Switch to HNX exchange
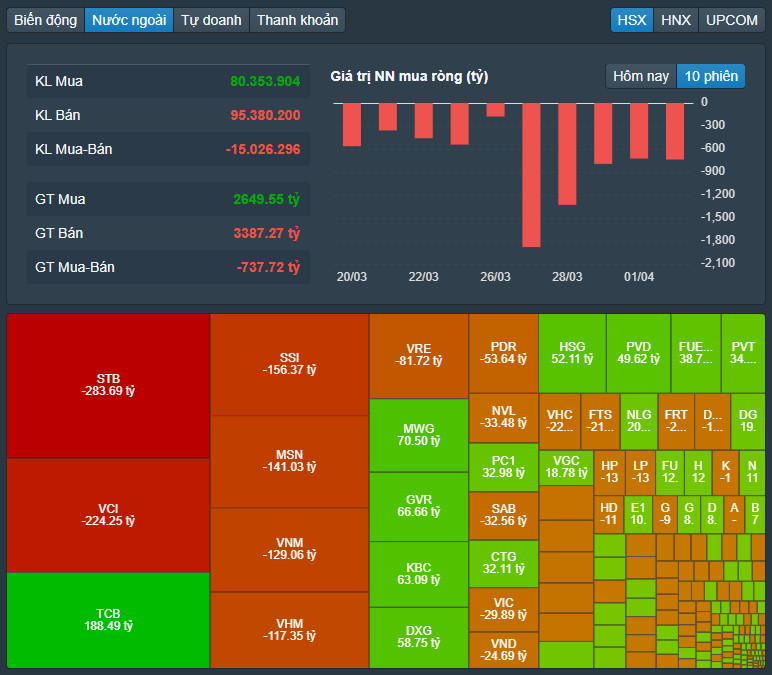 pos(676,20)
